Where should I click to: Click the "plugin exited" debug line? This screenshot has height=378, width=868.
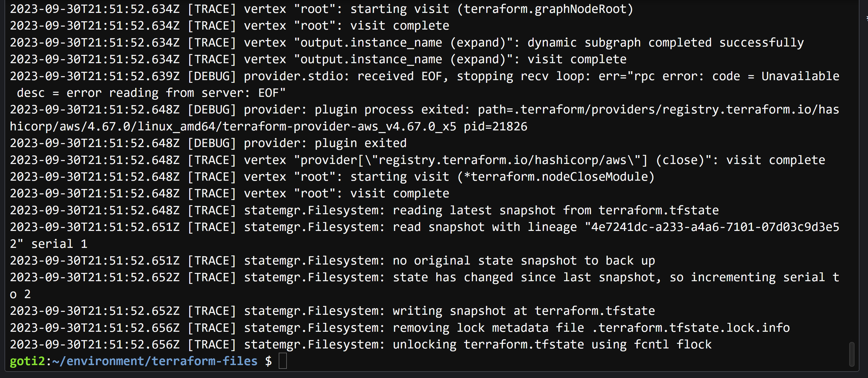click(208, 143)
